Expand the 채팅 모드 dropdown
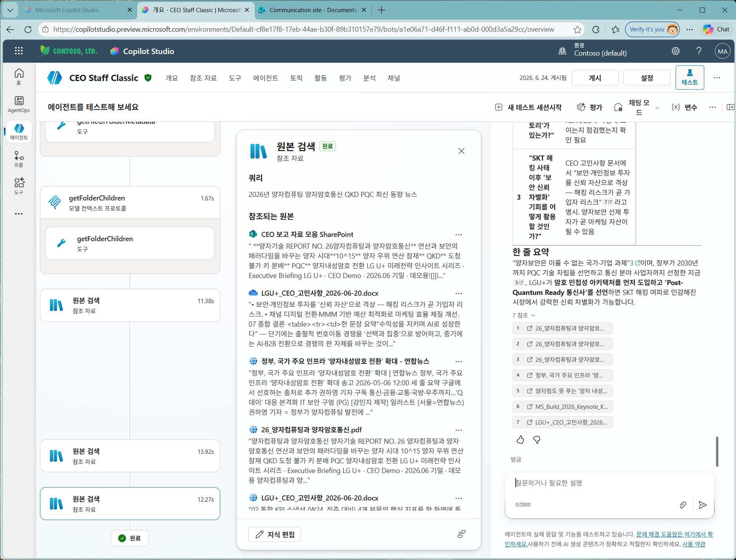 click(636, 107)
